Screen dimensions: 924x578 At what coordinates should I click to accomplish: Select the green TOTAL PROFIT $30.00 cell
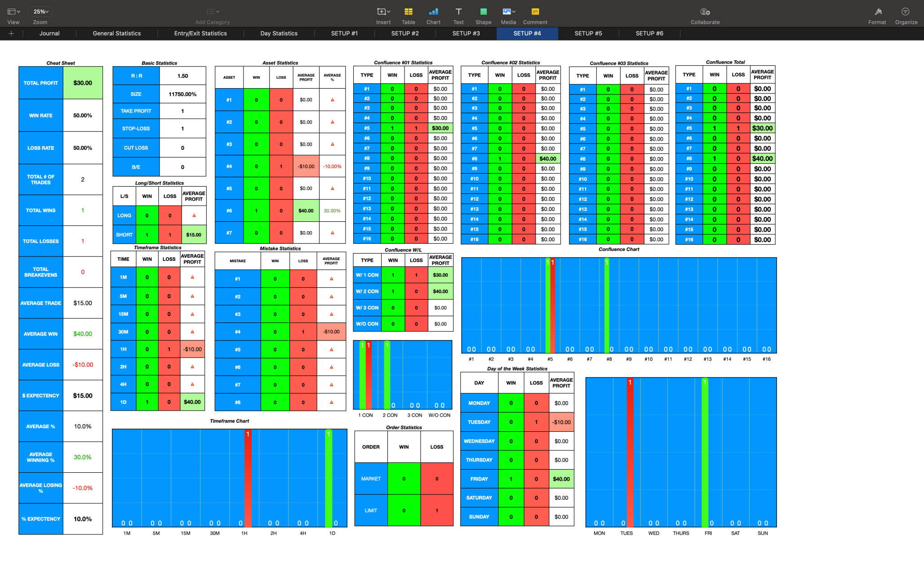[x=83, y=83]
